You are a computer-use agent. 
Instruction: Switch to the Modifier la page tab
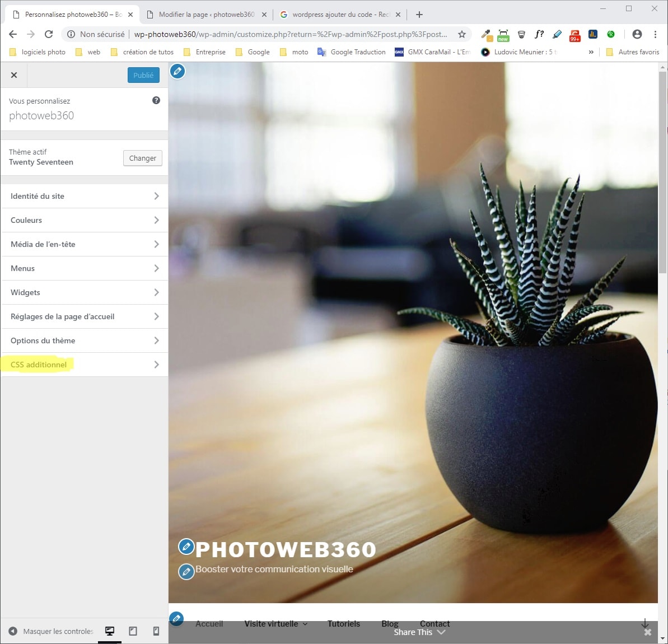pos(207,15)
